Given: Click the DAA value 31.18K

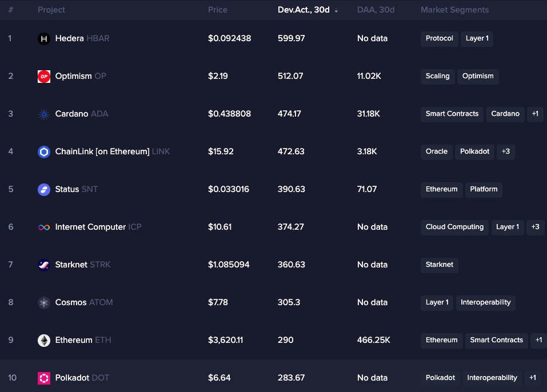Looking at the screenshot, I should (x=369, y=114).
